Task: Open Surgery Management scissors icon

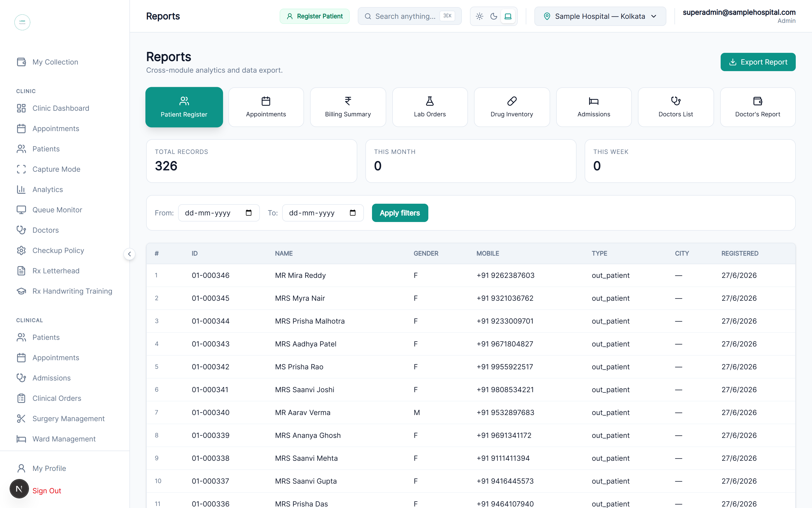Action: [21, 419]
